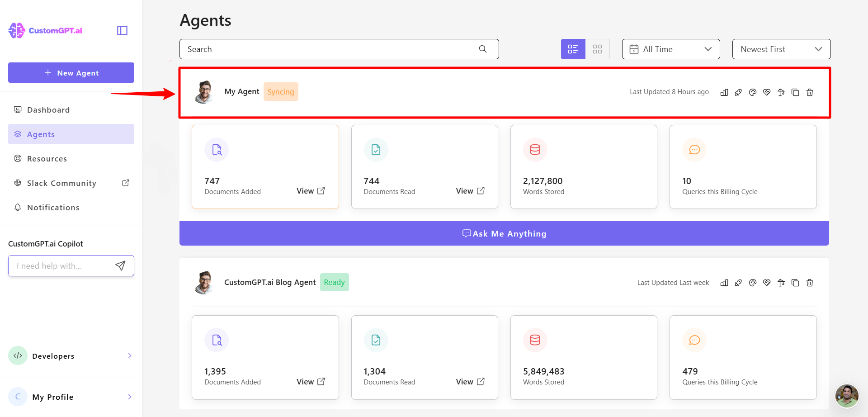Switch to grid view layout

pos(598,49)
